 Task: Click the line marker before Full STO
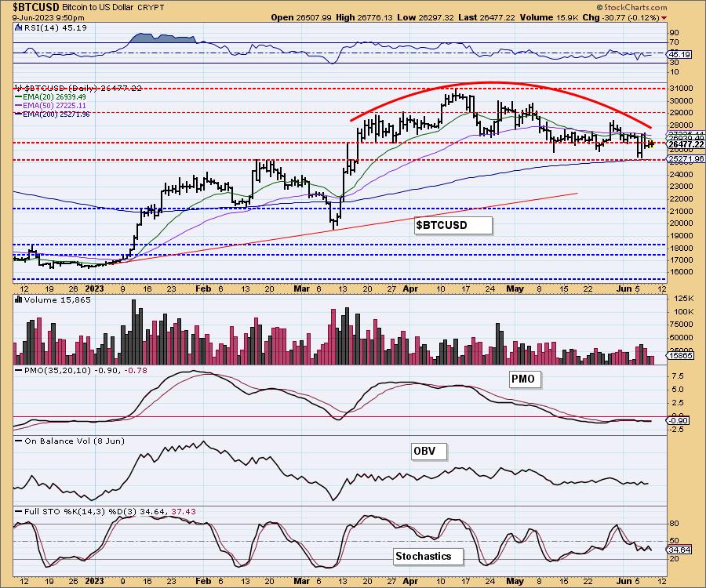[19, 511]
